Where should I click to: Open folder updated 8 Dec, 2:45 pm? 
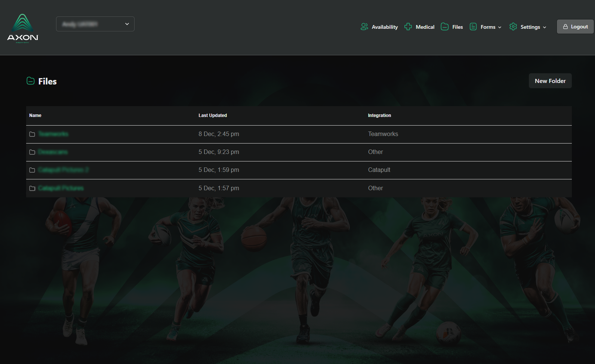click(53, 134)
